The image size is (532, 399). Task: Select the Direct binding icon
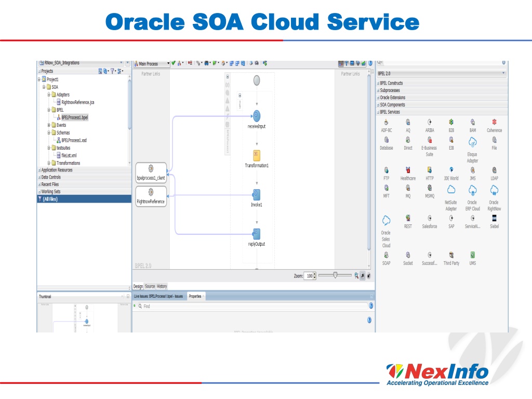[x=408, y=140]
